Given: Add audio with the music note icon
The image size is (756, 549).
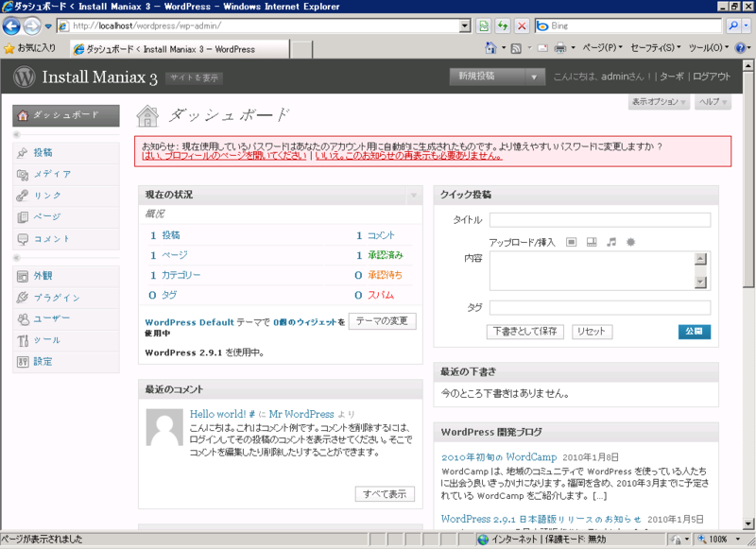Looking at the screenshot, I should (x=610, y=242).
